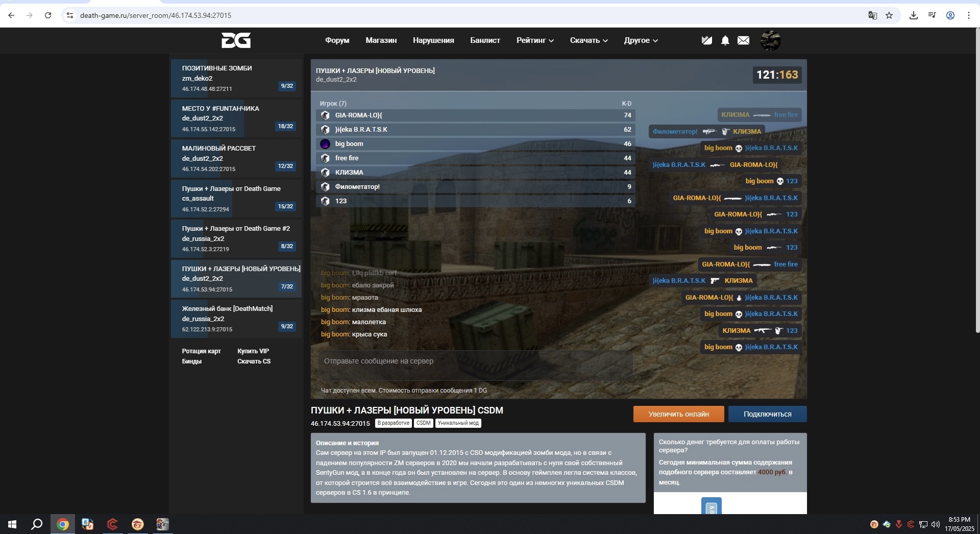This screenshot has height=534, width=980.
Task: Click the purple avatar next to big boom
Action: coord(325,144)
